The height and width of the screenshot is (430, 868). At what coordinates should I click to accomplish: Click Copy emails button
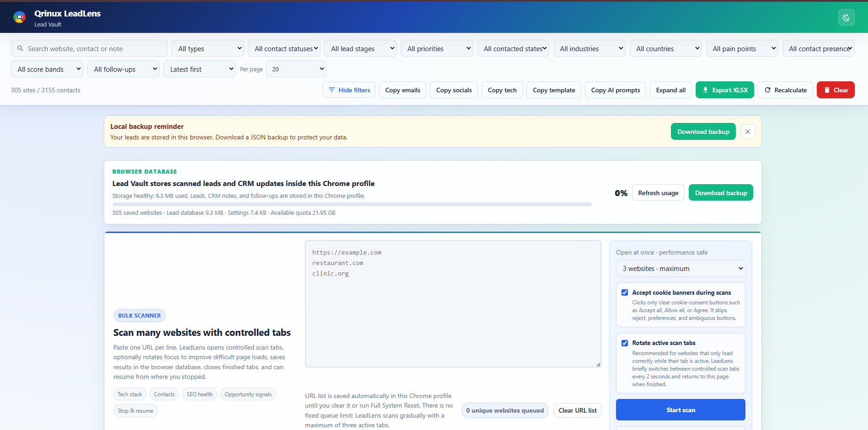click(403, 90)
